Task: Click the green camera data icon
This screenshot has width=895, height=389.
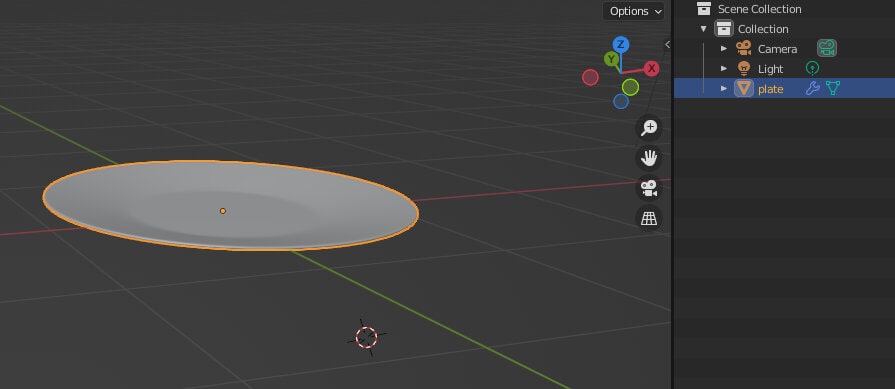Action: click(x=827, y=48)
